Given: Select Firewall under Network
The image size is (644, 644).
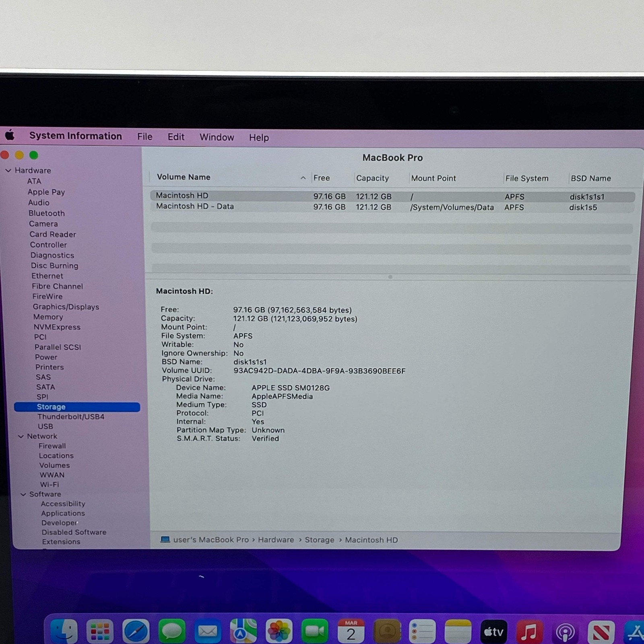Looking at the screenshot, I should click(52, 446).
